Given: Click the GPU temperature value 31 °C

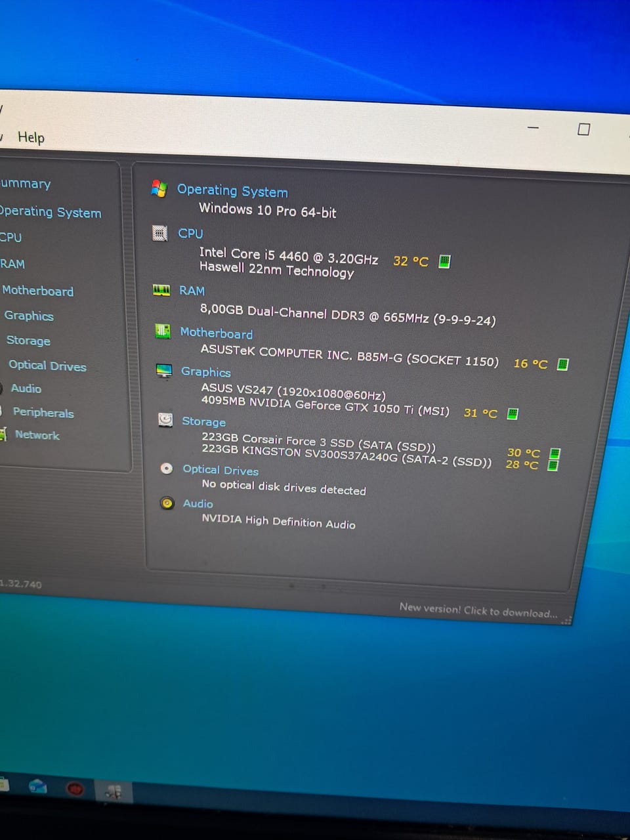Looking at the screenshot, I should [x=480, y=413].
